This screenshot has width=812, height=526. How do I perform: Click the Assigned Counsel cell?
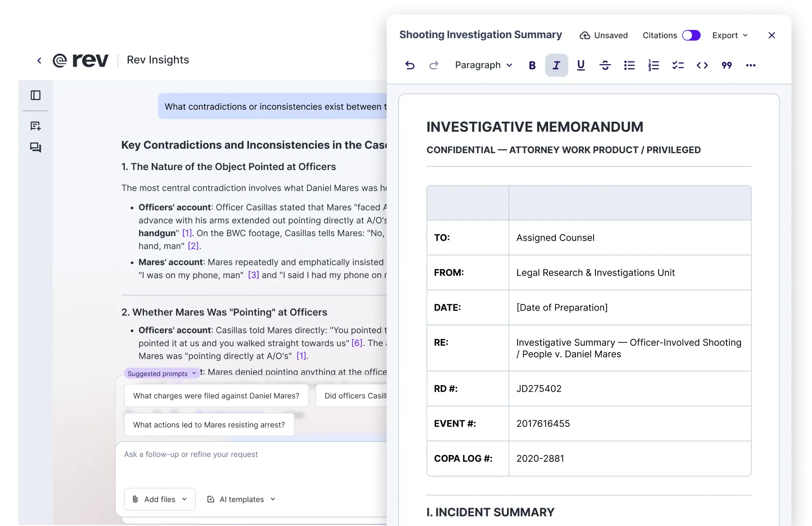(x=630, y=238)
